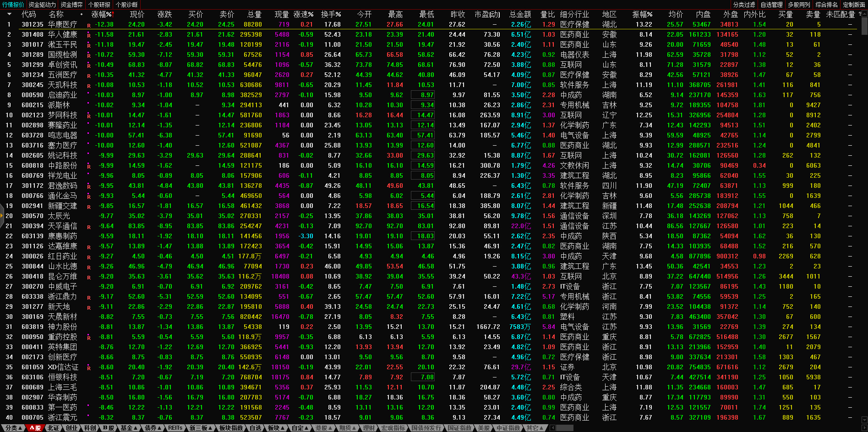Click the R marker beside 昆仑万维

[88, 277]
